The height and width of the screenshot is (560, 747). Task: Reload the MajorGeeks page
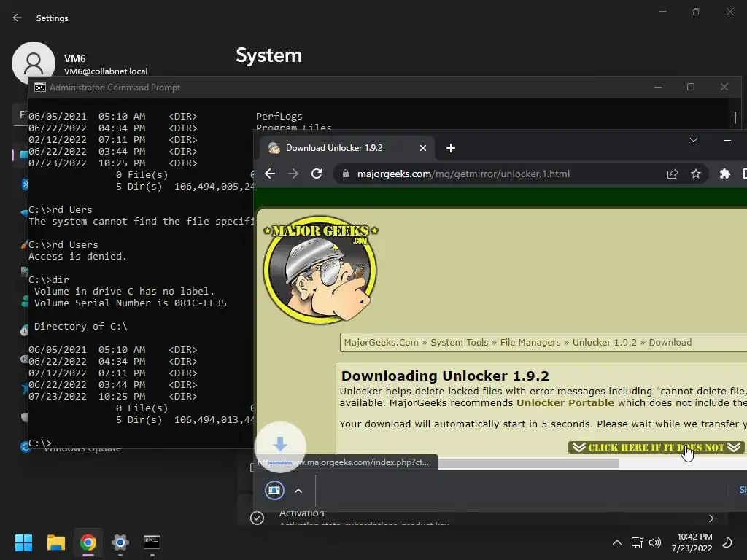pos(317,174)
